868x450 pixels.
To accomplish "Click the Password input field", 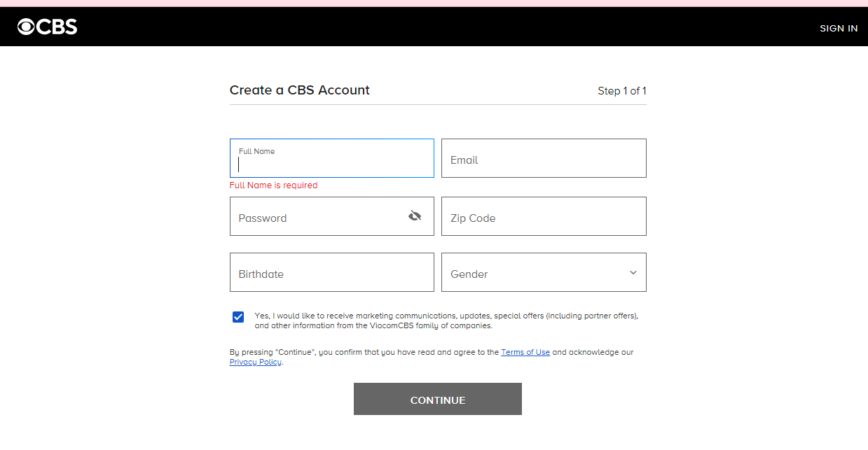I will click(x=315, y=218).
